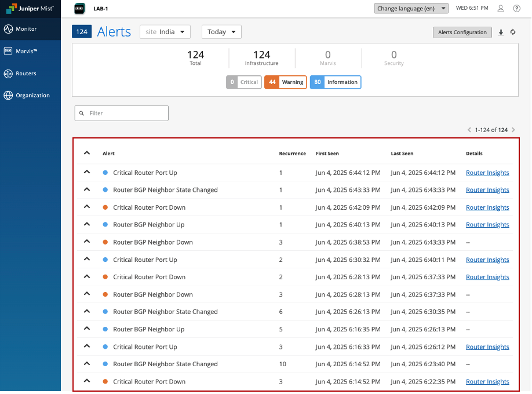
Task: Open the Change language dropdown
Action: (x=411, y=9)
